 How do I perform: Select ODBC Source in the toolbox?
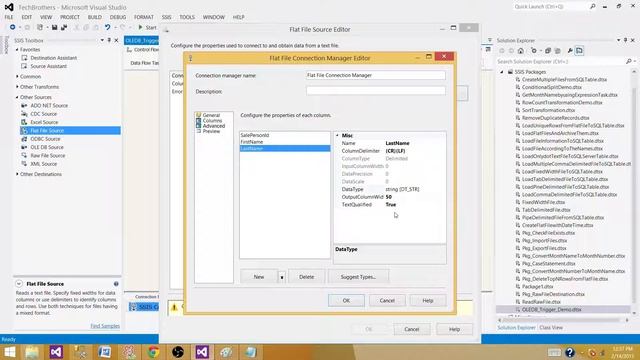(x=45, y=139)
